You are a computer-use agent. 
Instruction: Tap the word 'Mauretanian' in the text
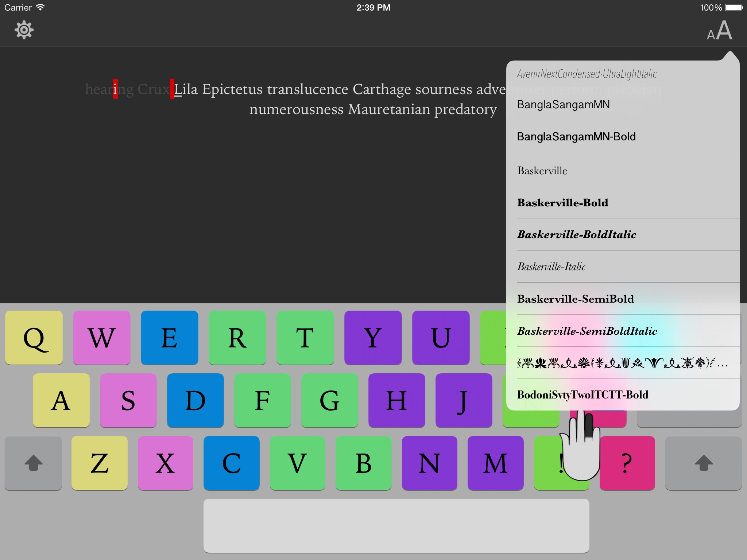click(x=389, y=110)
